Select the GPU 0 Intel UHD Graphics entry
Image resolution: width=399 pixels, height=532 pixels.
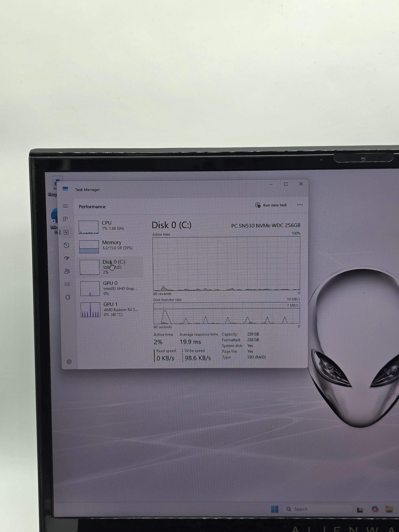pyautogui.click(x=111, y=288)
